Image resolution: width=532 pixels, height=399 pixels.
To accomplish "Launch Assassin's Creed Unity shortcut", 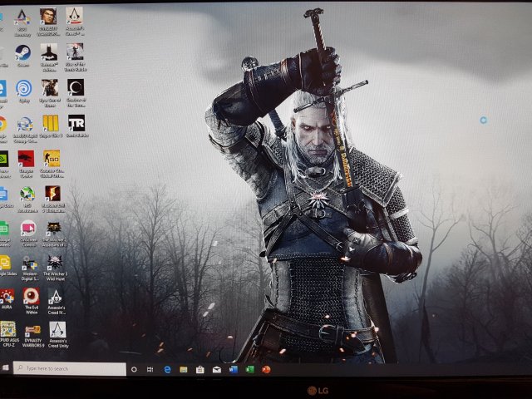I will (x=57, y=330).
